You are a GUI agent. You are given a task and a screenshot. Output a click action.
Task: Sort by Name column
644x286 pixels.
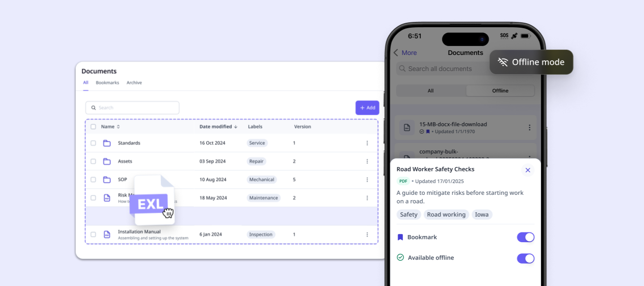pos(110,126)
